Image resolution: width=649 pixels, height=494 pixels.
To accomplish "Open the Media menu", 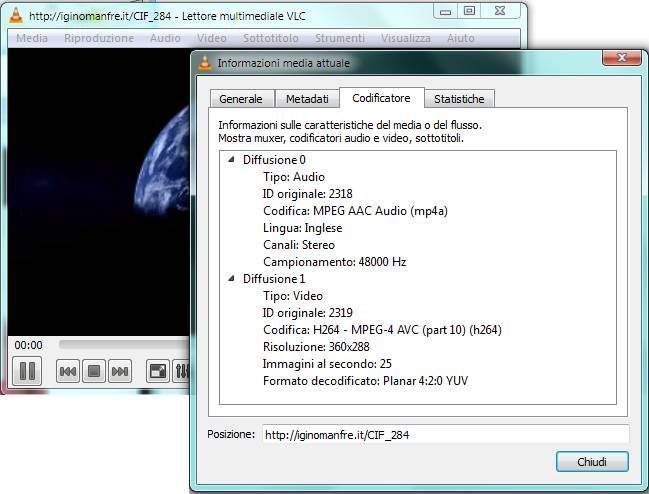I will (32, 38).
